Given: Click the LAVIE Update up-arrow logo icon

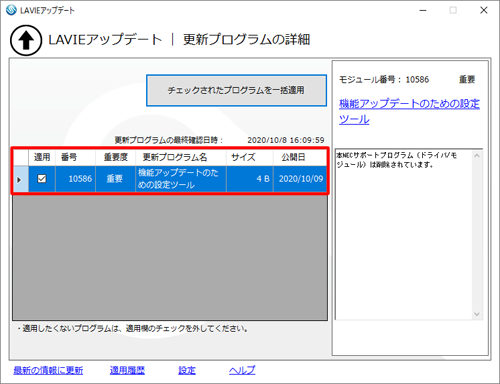Looking at the screenshot, I should [26, 40].
